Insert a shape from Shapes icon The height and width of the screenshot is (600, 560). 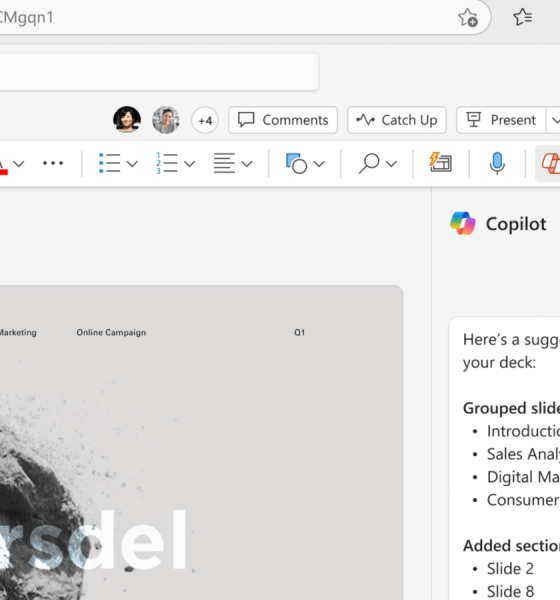(296, 163)
